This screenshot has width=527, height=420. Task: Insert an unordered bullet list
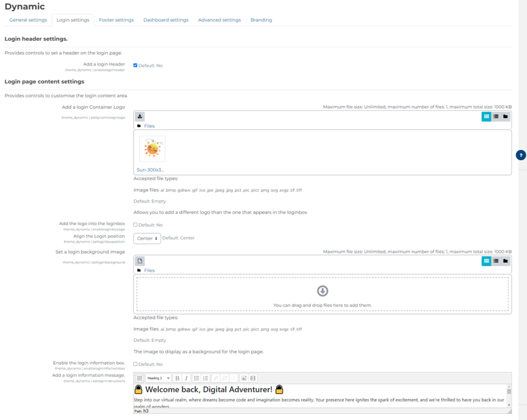coord(197,378)
